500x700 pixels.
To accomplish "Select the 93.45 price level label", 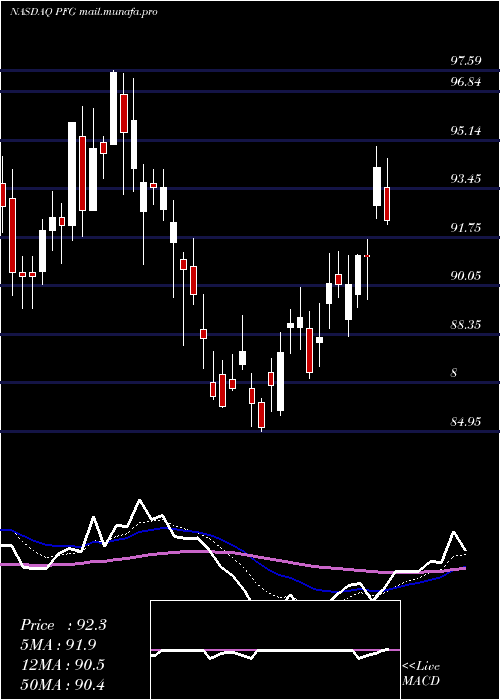I will [466, 179].
